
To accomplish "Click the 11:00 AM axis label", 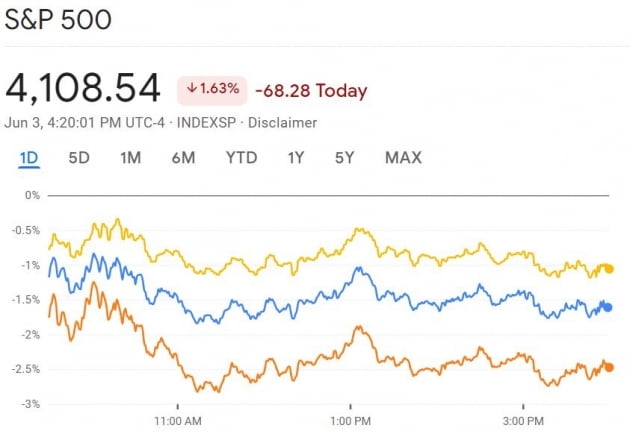I will (x=177, y=421).
